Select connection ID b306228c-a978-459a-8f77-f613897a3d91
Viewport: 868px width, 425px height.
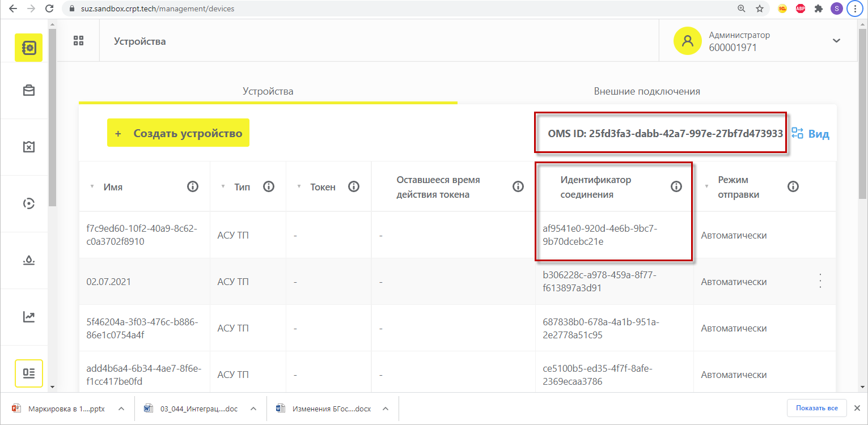point(600,282)
